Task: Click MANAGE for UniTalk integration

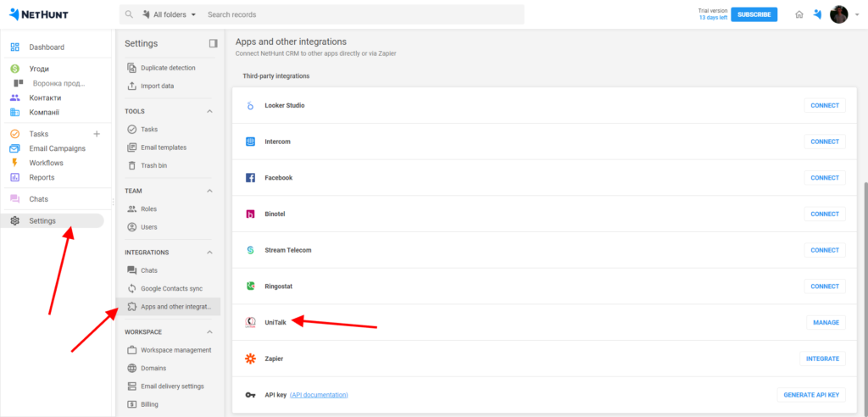Action: tap(825, 322)
